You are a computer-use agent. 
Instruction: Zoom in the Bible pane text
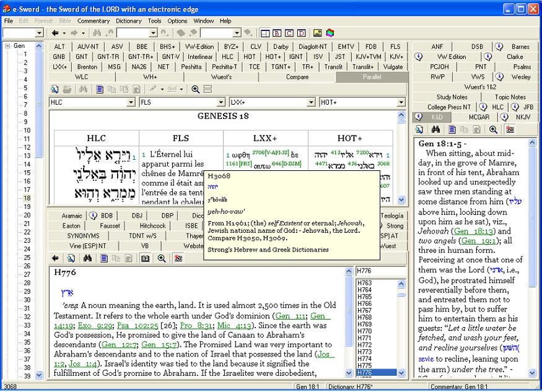tap(195, 89)
